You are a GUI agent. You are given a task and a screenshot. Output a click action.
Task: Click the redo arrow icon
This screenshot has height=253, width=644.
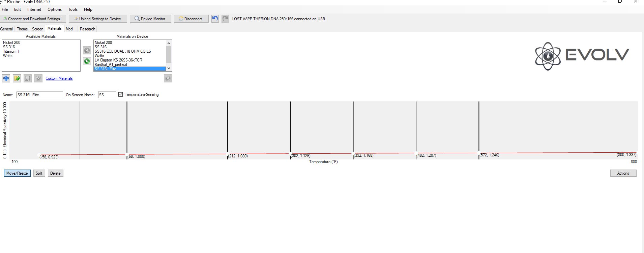coord(225,19)
